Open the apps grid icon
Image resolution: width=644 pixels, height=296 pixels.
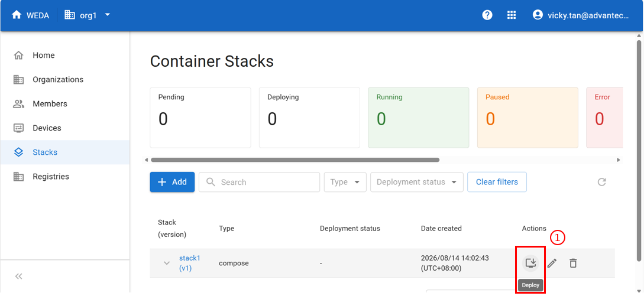point(512,15)
